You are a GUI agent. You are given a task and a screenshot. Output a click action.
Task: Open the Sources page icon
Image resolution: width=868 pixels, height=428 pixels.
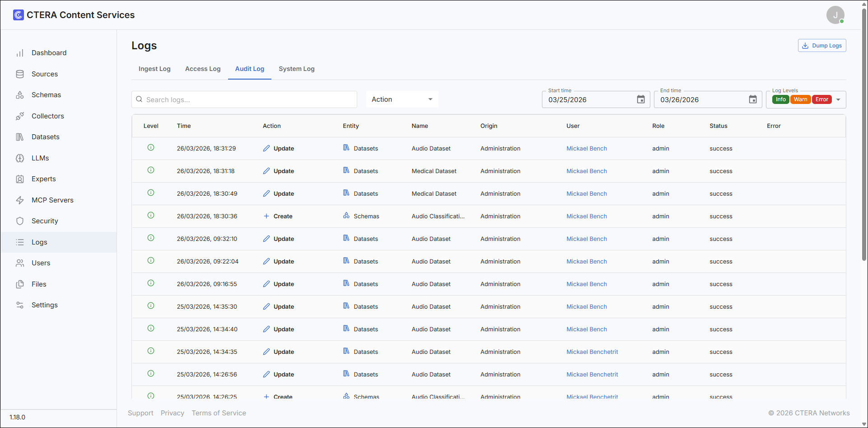tap(20, 74)
